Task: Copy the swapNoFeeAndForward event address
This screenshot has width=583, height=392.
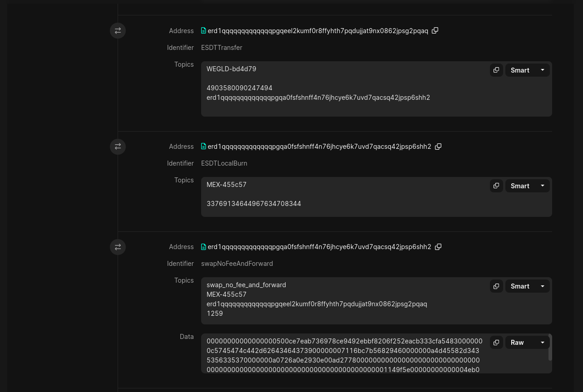Action: point(438,247)
